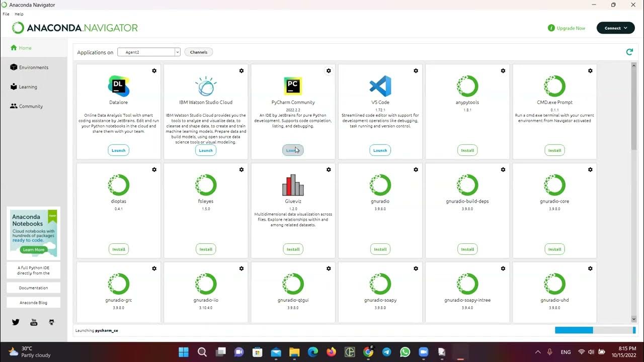Image resolution: width=644 pixels, height=362 pixels.
Task: Click the Glueviz bar chart logo
Action: tap(293, 185)
